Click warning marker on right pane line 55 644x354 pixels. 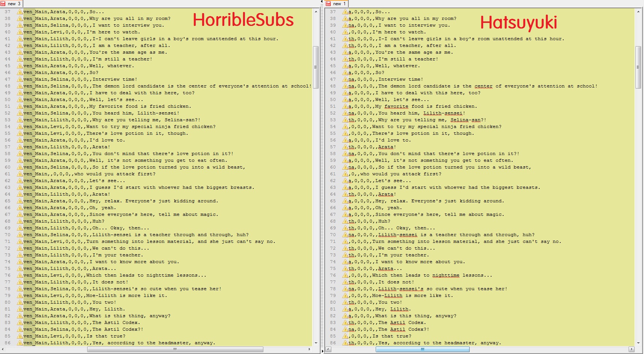point(345,133)
